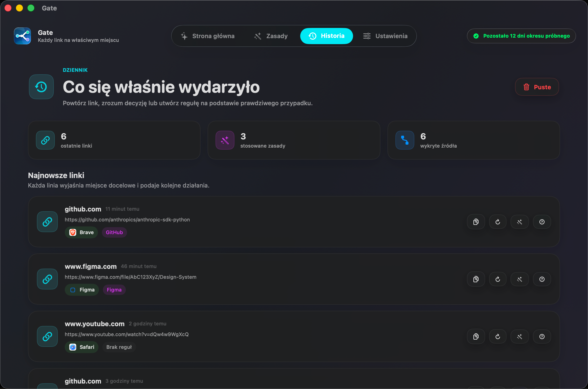This screenshot has height=389, width=588.
Task: Click the history clock icon beside the heading
Action: (41, 87)
